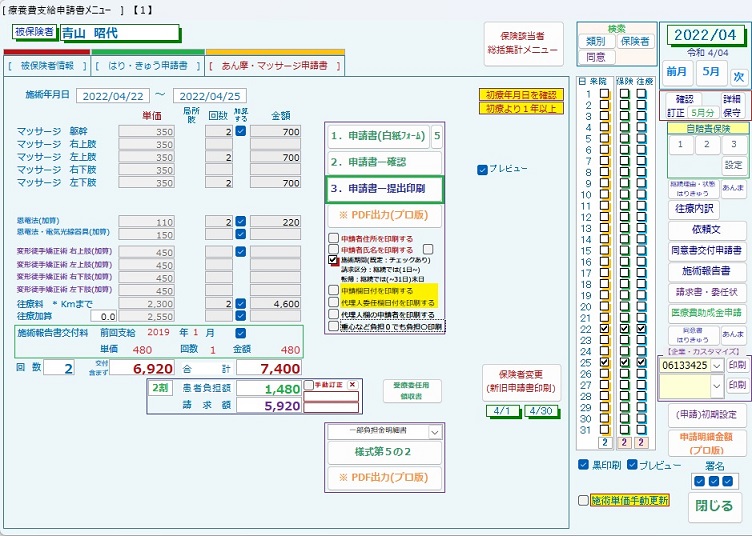Open the 被保険者情報 tab

click(x=47, y=66)
